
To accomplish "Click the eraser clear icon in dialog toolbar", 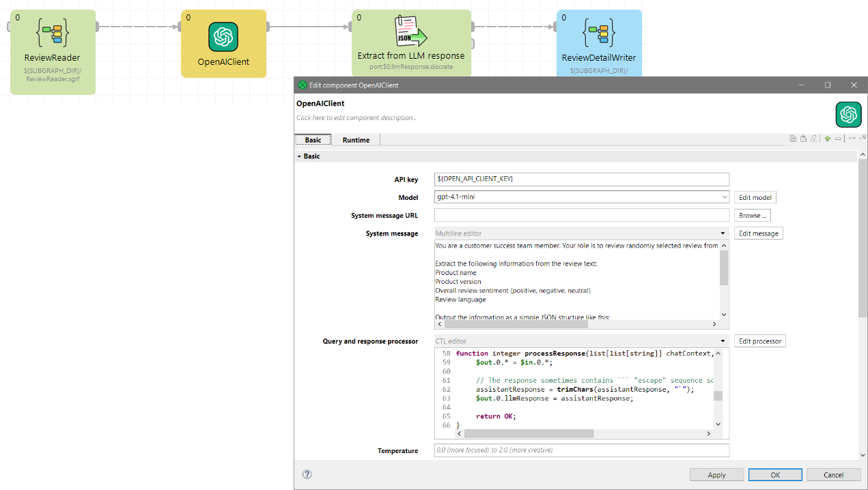I will [813, 139].
